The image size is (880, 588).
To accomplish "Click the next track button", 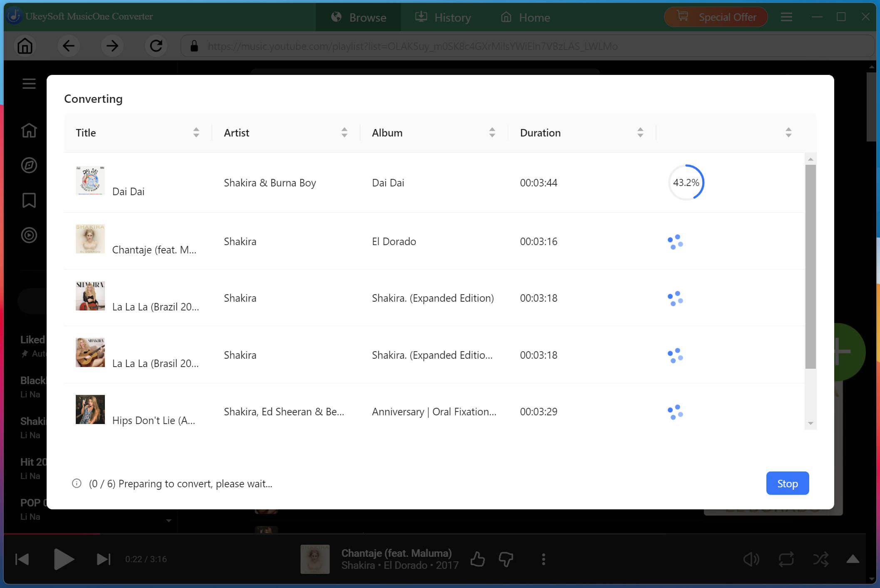I will point(104,559).
